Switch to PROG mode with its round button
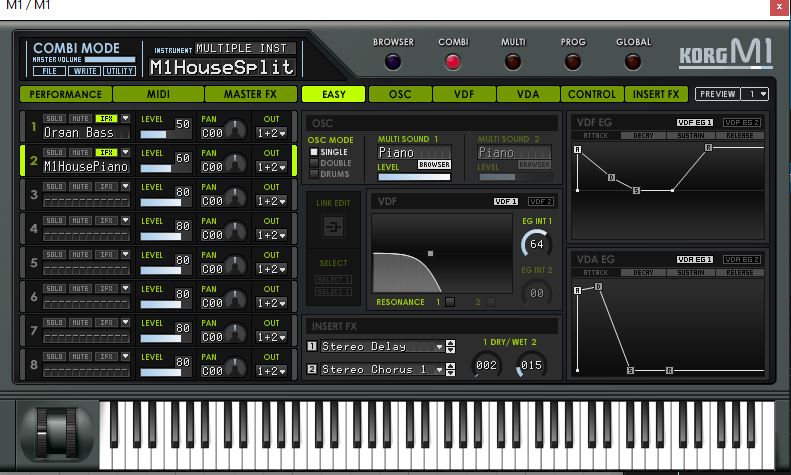Screen dimensions: 791x475 coord(573,62)
